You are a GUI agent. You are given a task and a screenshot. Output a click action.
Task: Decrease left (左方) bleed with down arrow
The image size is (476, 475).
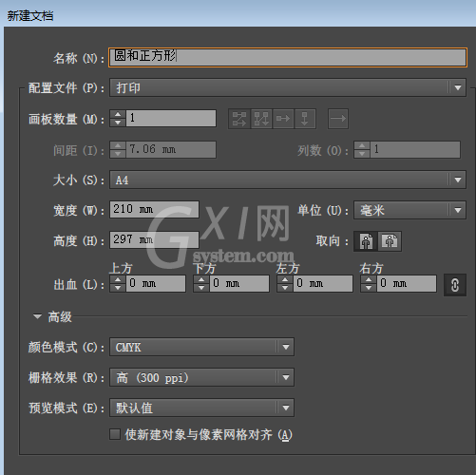coord(285,288)
